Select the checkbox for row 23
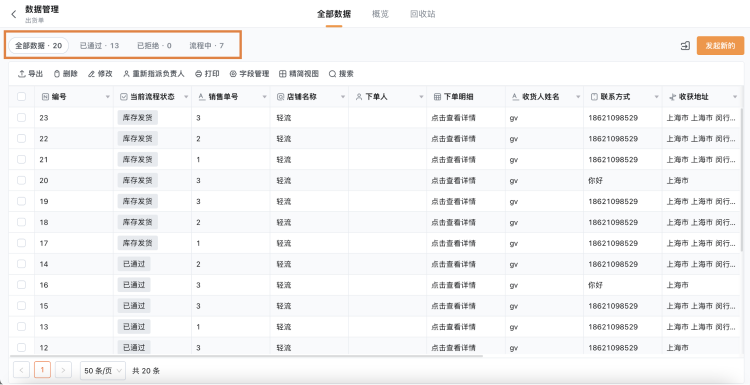 click(x=22, y=117)
